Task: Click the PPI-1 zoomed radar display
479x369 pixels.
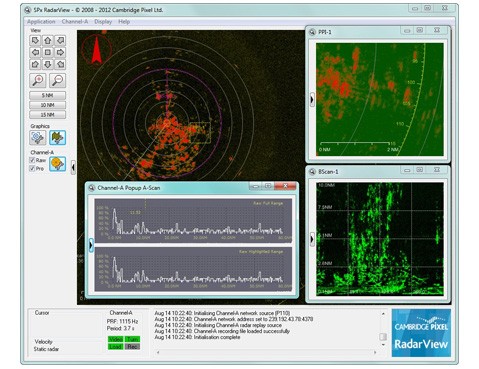Action: tap(380, 99)
